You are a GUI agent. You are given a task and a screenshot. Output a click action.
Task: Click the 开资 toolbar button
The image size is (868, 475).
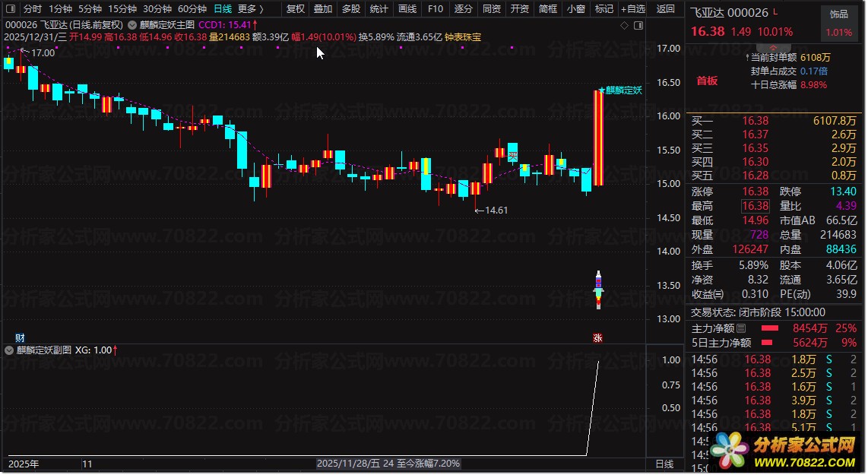coord(519,9)
